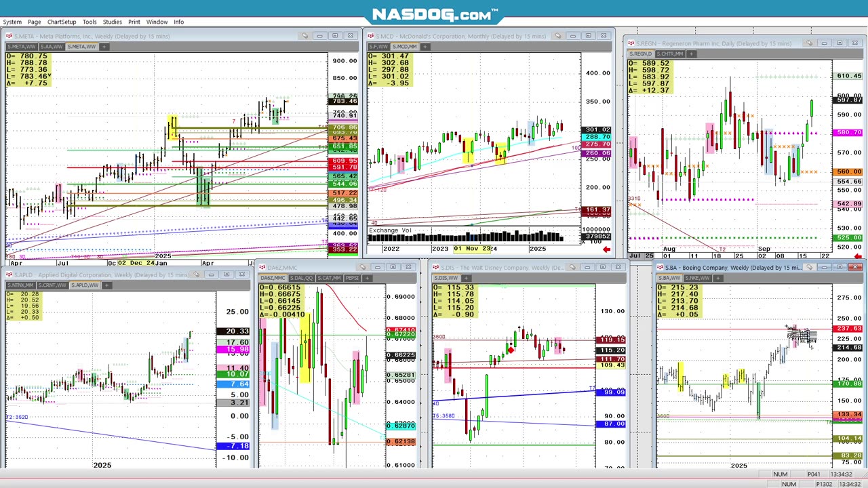The image size is (868, 488).
Task: Add a new tab in the McDonald's chart window
Action: click(425, 47)
